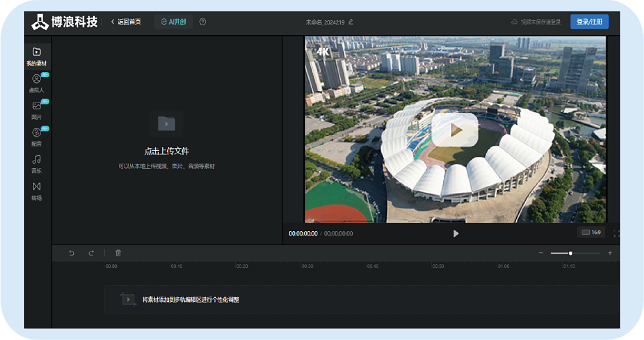Click the redo arrow in timeline toolbar
The width and height of the screenshot is (644, 340).
(x=91, y=253)
